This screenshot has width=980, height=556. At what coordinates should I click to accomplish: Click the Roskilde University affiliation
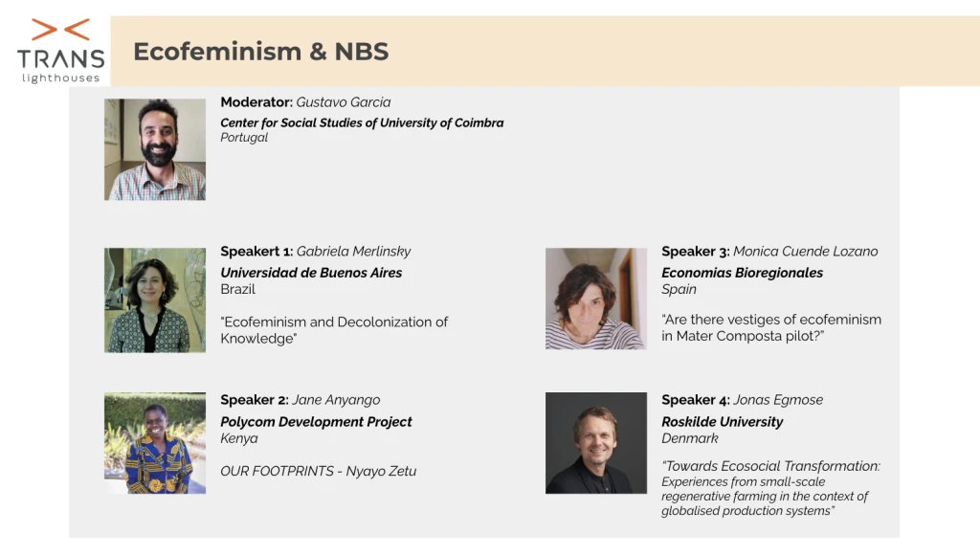722,422
